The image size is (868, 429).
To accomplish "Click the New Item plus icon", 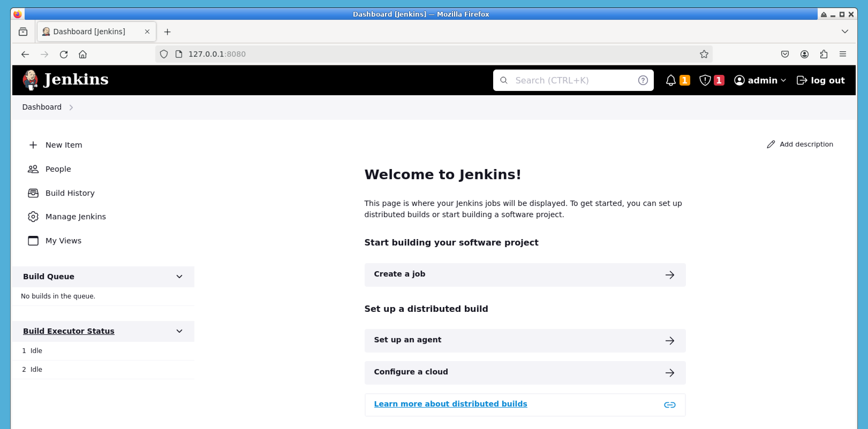I will (x=33, y=145).
